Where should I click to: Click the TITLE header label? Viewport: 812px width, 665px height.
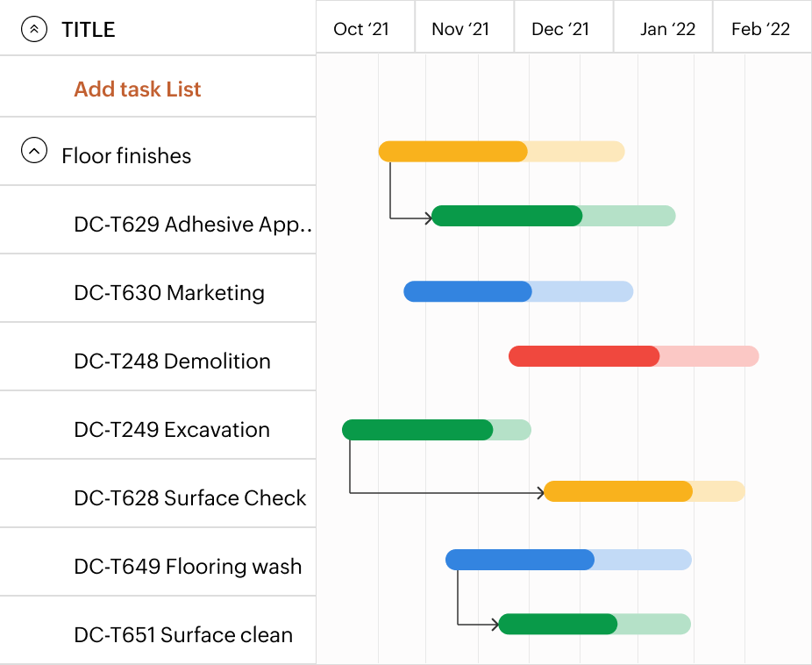point(88,29)
